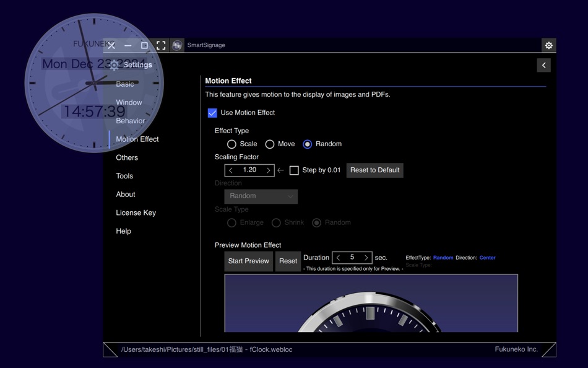The image size is (588, 368).
Task: Click the FUKUNEKO label on clock widget
Action: pos(93,44)
